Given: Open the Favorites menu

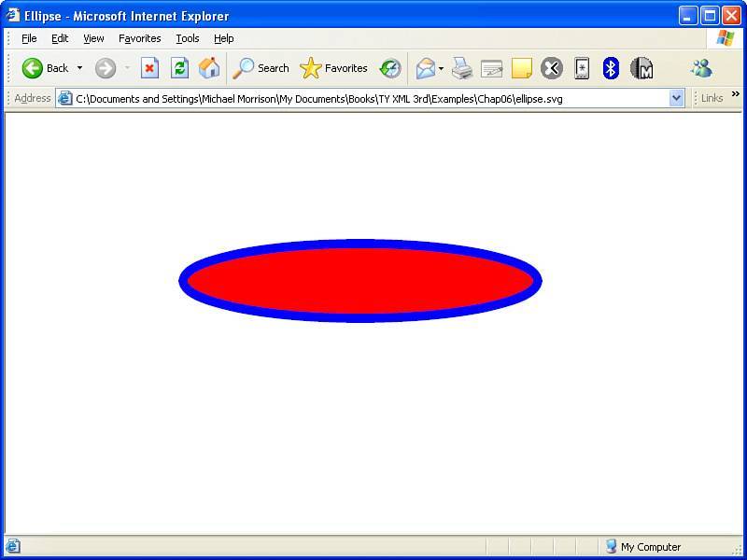Looking at the screenshot, I should coord(139,38).
